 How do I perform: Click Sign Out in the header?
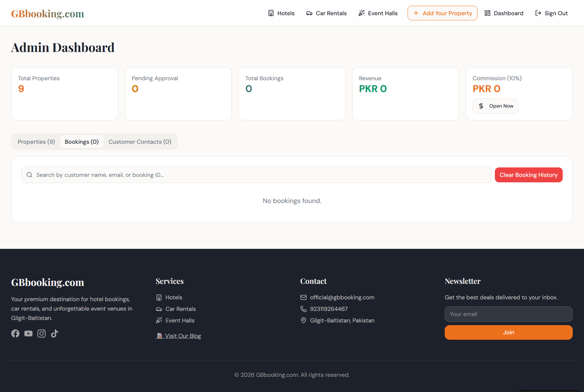point(551,13)
